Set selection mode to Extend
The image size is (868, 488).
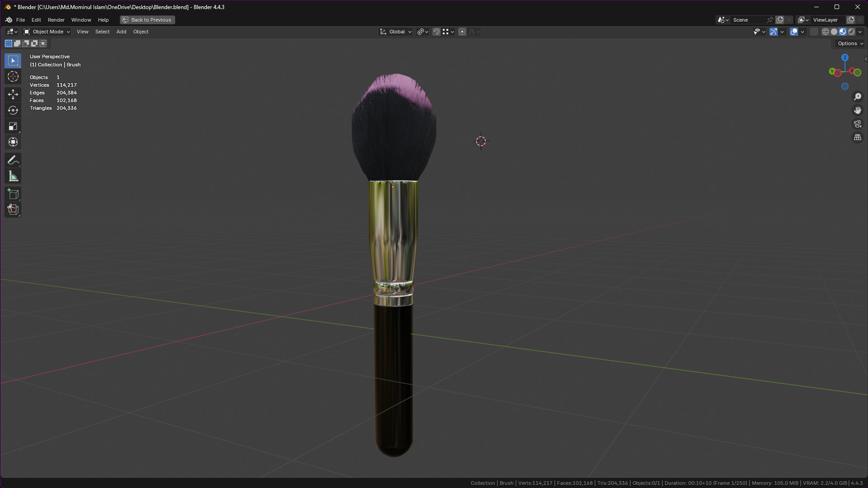[17, 43]
